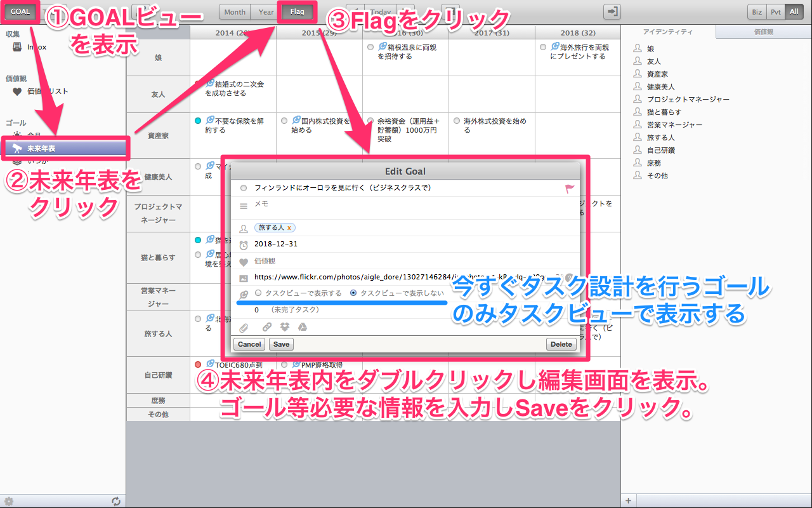Image resolution: width=812 pixels, height=508 pixels.
Task: Switch timeline to Month view
Action: pos(235,11)
